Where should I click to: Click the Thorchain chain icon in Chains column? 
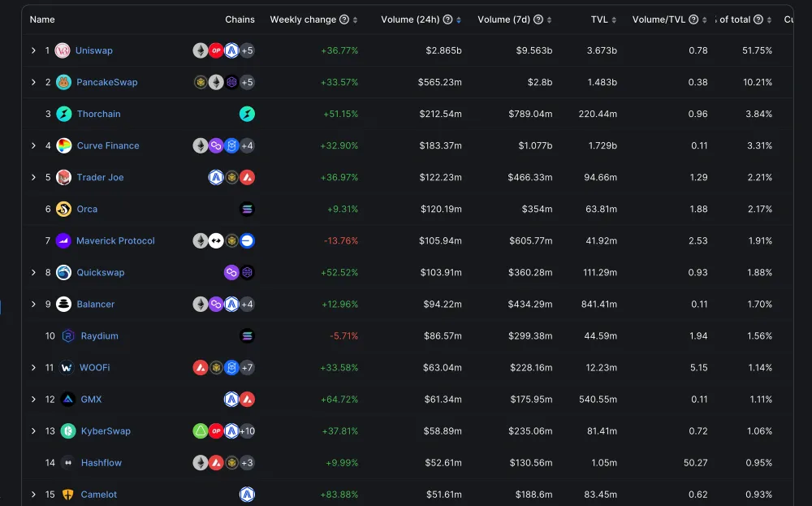[247, 114]
